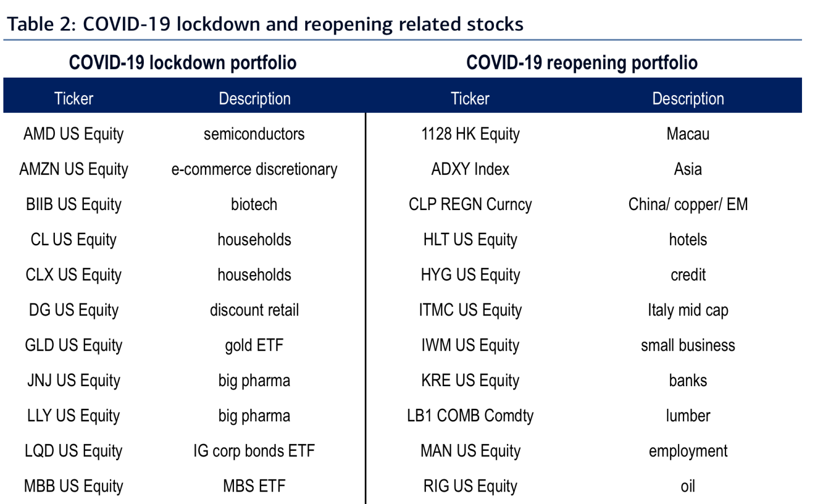Image resolution: width=815 pixels, height=504 pixels.
Task: Click the AMD US Equity ticker cell
Action: [x=74, y=134]
